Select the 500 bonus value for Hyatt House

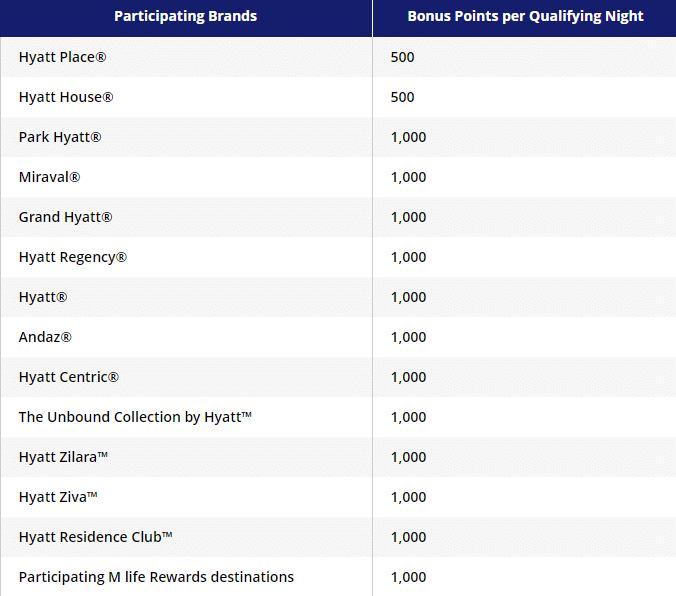coord(402,97)
